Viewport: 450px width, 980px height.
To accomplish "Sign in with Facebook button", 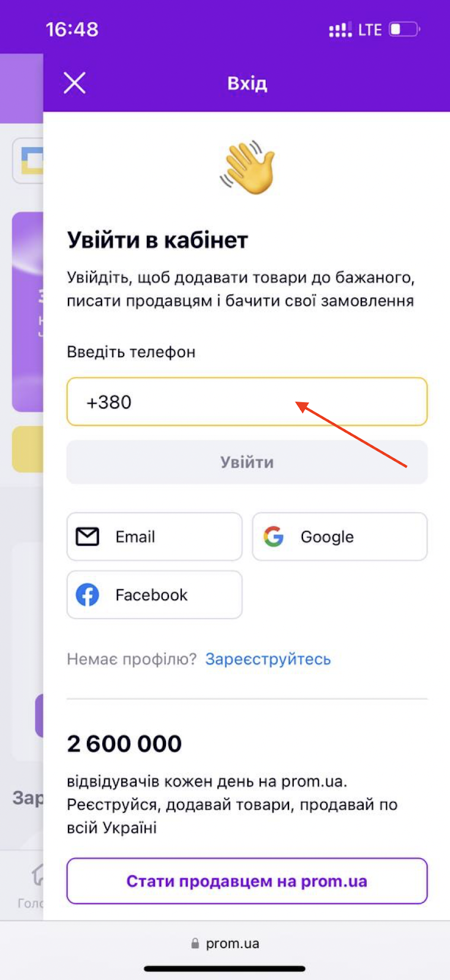I will click(x=154, y=595).
